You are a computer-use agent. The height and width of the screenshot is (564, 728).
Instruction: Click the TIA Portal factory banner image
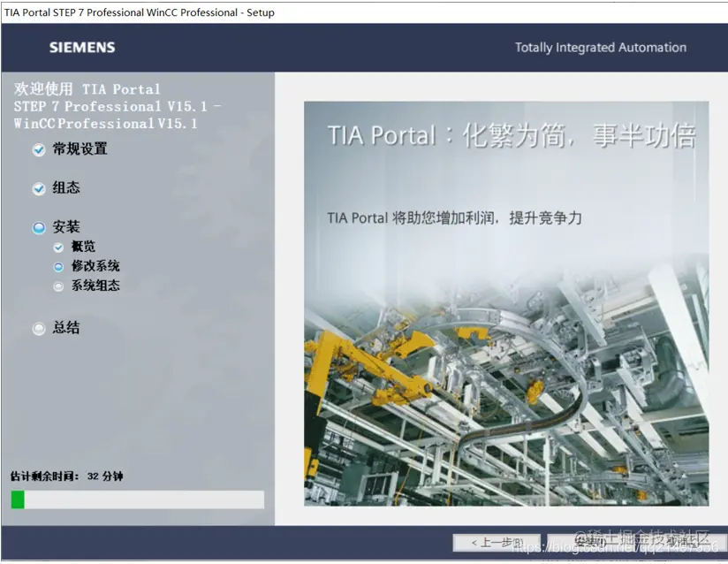[x=506, y=303]
